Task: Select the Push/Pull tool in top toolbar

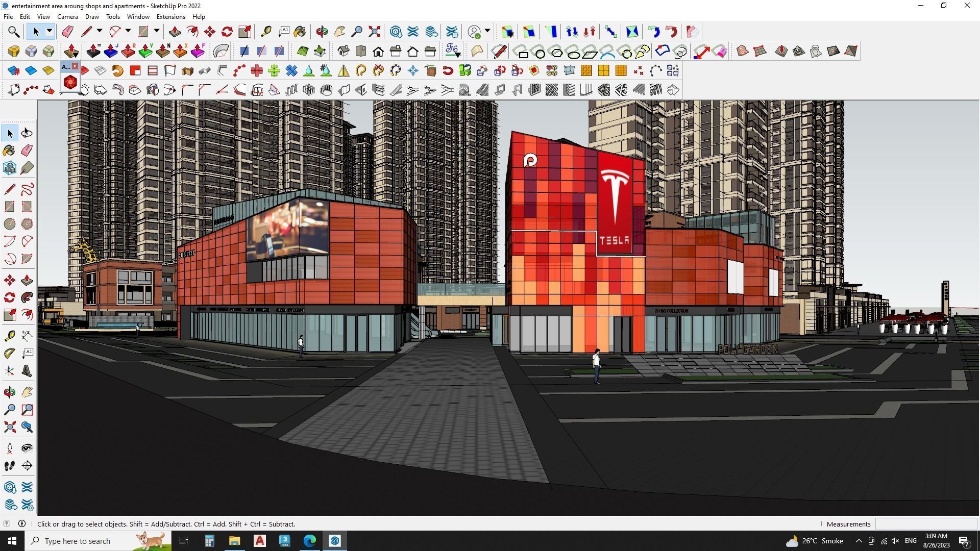Action: (x=175, y=32)
